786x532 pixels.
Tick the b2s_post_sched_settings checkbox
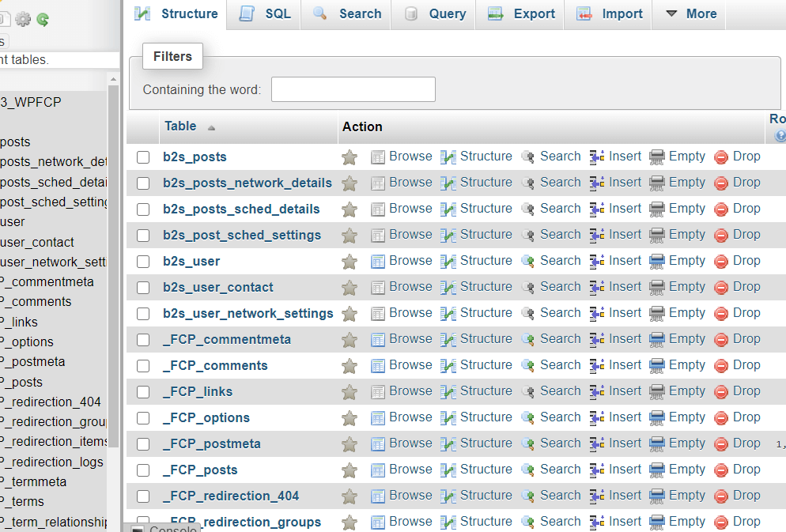[143, 236]
